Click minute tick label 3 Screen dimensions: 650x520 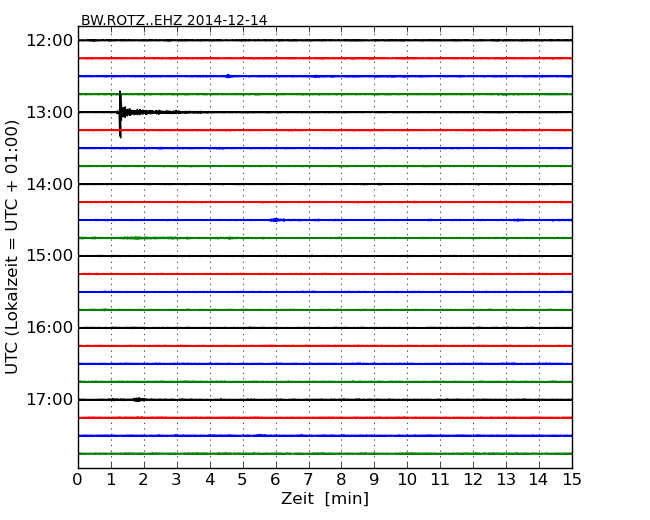click(177, 480)
